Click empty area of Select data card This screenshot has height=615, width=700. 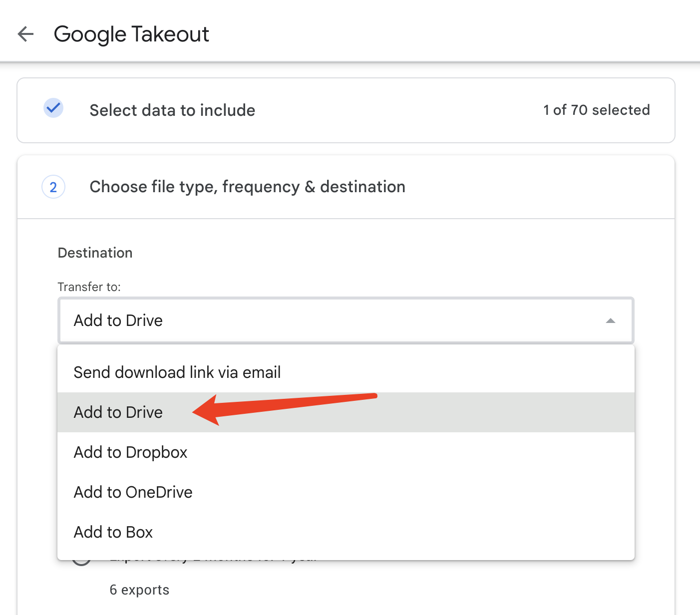(x=399, y=110)
